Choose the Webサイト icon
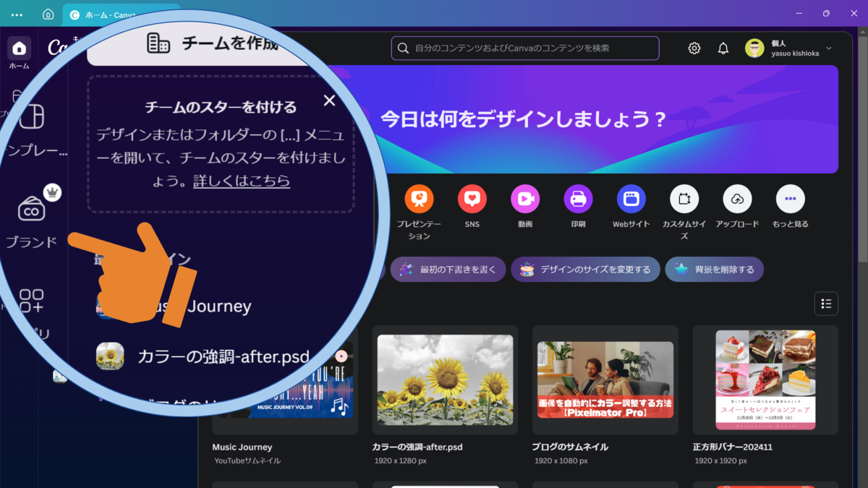The image size is (868, 488). pos(631,199)
